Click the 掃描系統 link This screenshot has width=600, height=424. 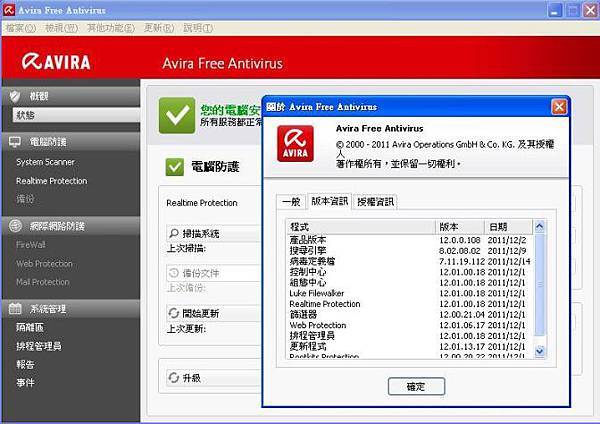point(201,233)
